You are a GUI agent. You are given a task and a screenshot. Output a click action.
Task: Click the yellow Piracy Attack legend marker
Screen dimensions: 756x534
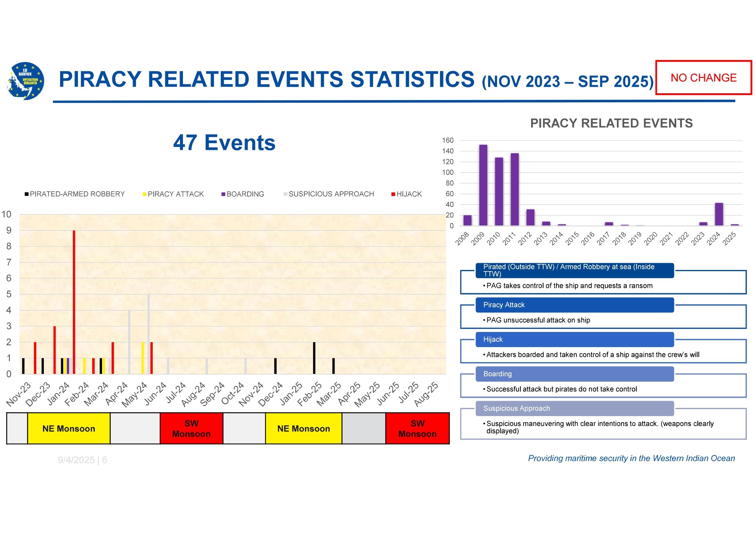(x=144, y=194)
